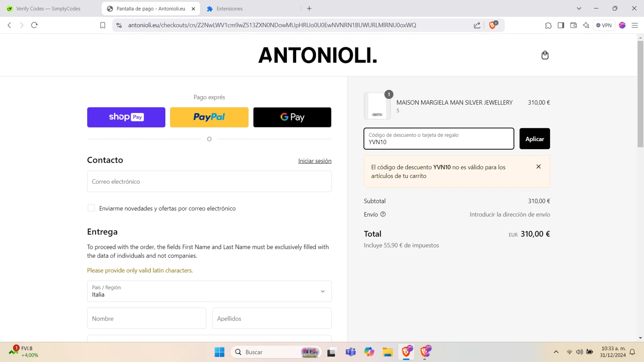The image size is (644, 362).
Task: Click the taskbar clock and date
Action: (613, 352)
